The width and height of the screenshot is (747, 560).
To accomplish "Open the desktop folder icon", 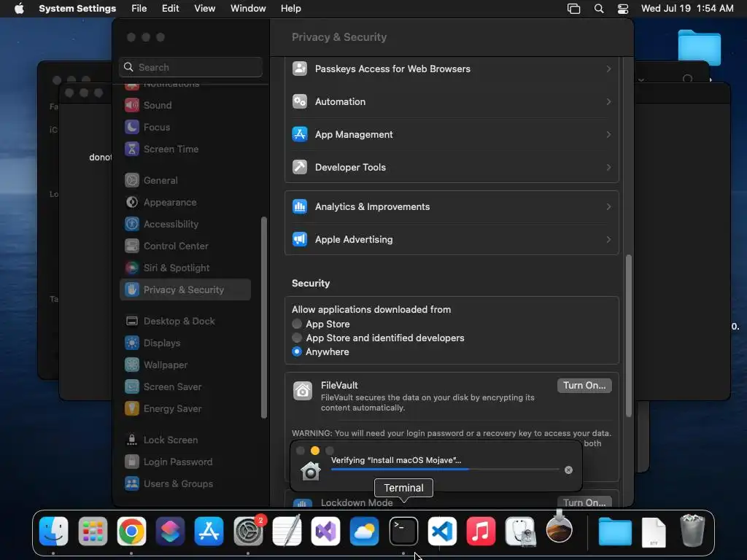I will 700,47.
